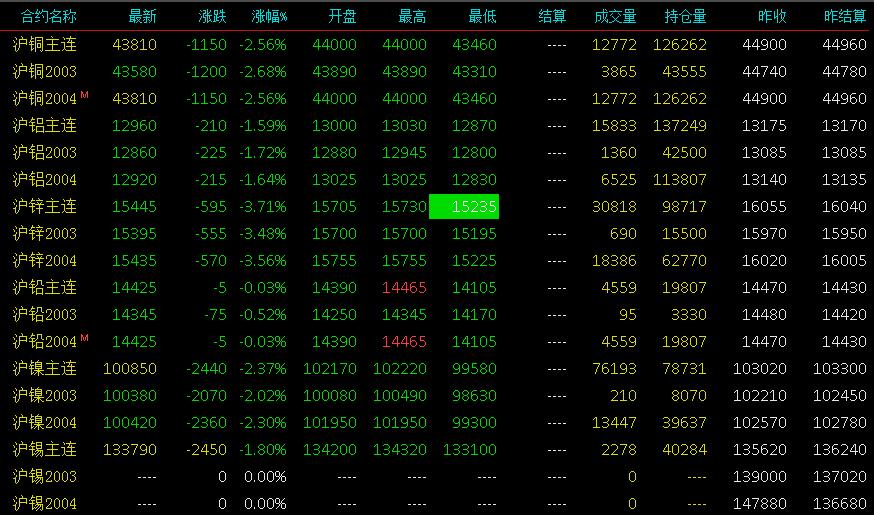The width and height of the screenshot is (874, 515).
Task: Sort by the 涨幅% column header
Action: point(269,17)
